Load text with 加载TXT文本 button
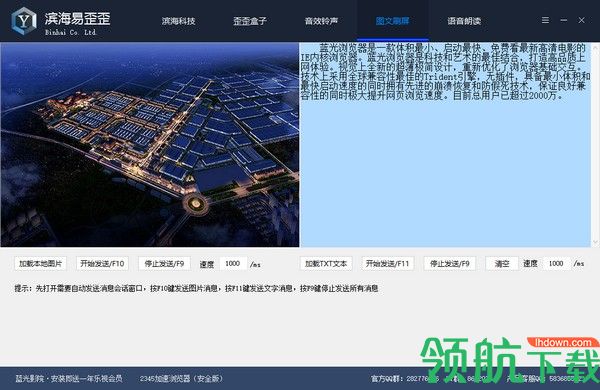 [326, 264]
